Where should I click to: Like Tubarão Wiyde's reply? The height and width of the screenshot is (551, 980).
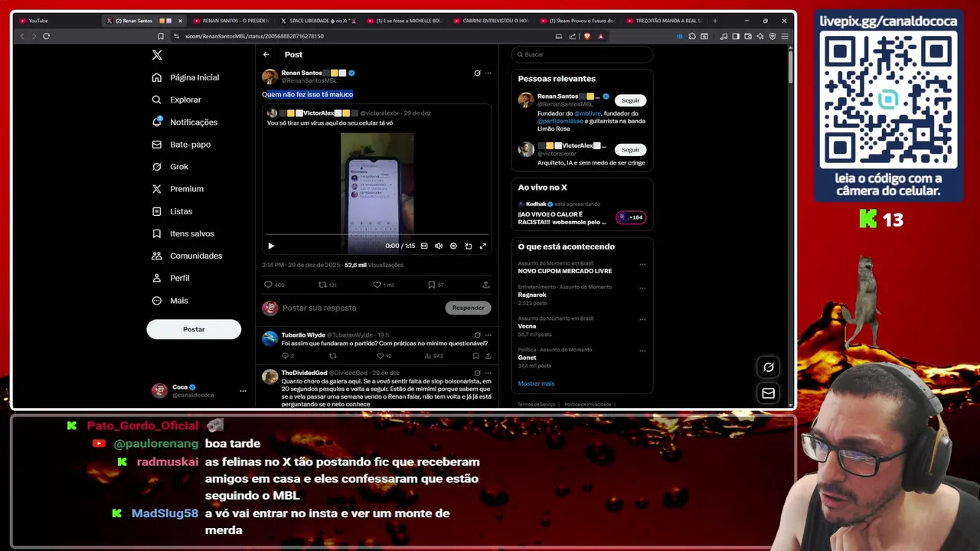pos(384,356)
